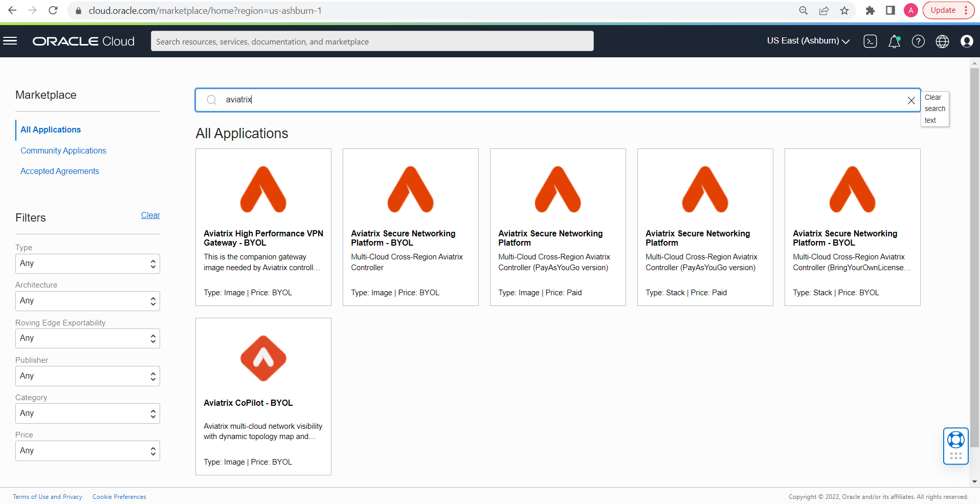Open the help menu
The height and width of the screenshot is (504, 980).
(918, 41)
